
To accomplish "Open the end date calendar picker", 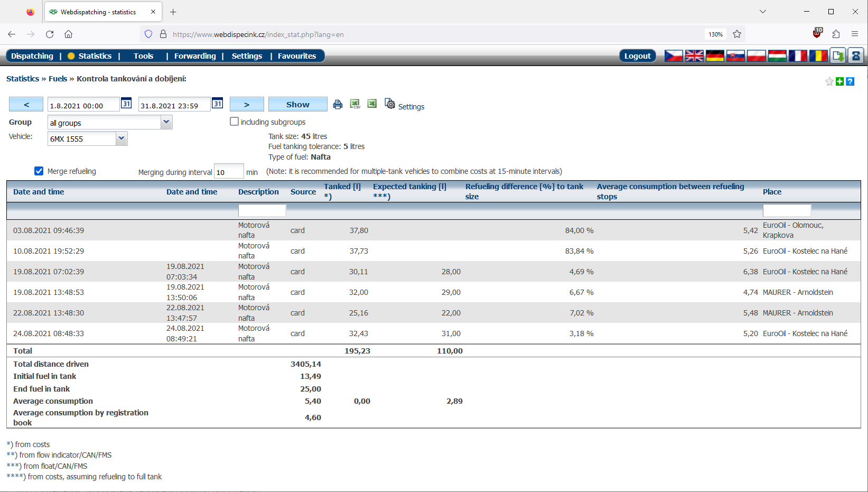I will tap(217, 104).
